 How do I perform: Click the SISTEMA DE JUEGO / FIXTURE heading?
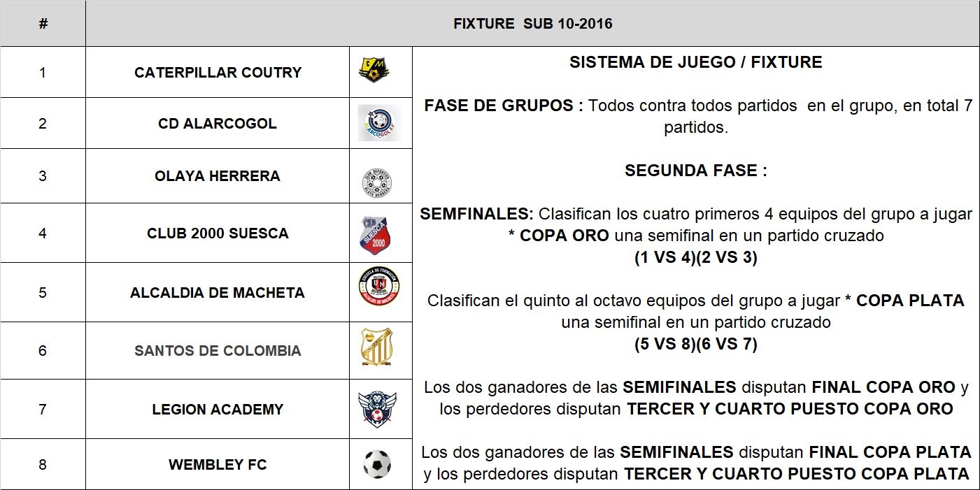tap(695, 62)
